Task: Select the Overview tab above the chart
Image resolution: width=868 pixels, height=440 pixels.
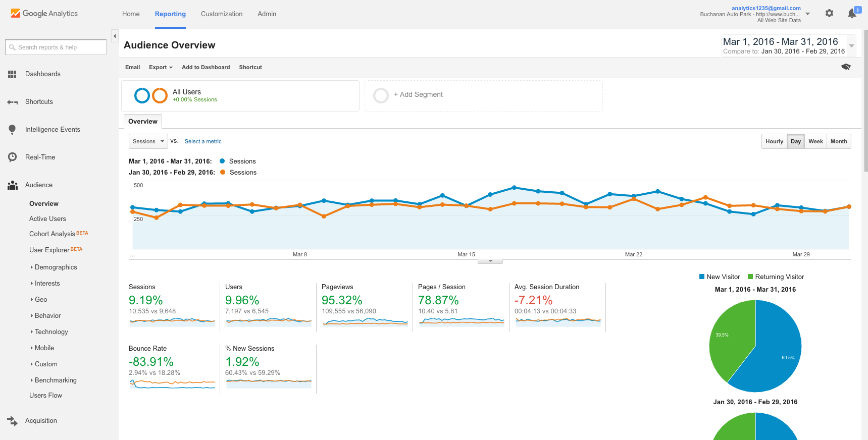Action: point(143,122)
